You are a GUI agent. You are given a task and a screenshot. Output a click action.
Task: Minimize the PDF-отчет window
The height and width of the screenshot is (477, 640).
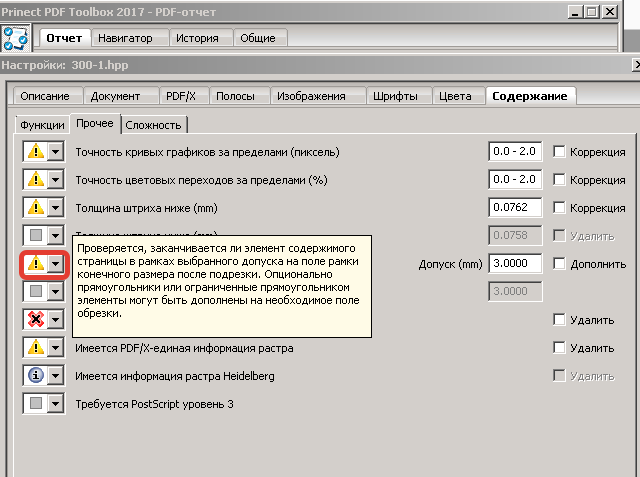point(575,11)
